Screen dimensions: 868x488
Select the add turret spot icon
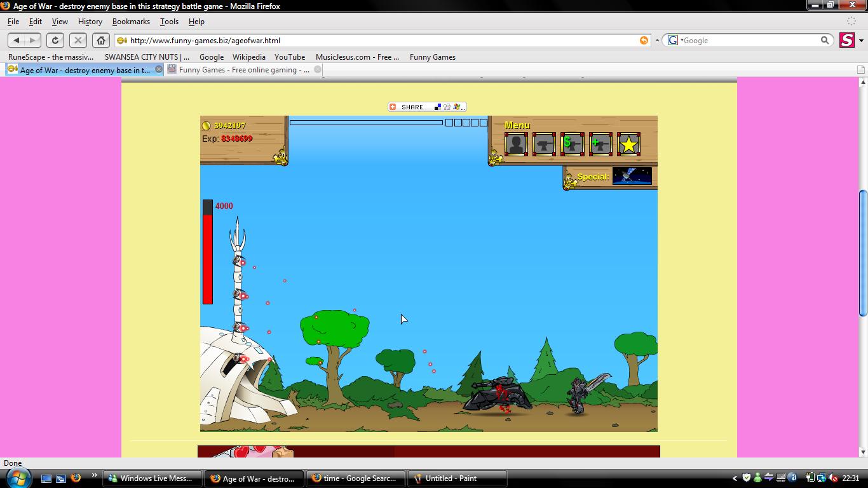tap(600, 144)
